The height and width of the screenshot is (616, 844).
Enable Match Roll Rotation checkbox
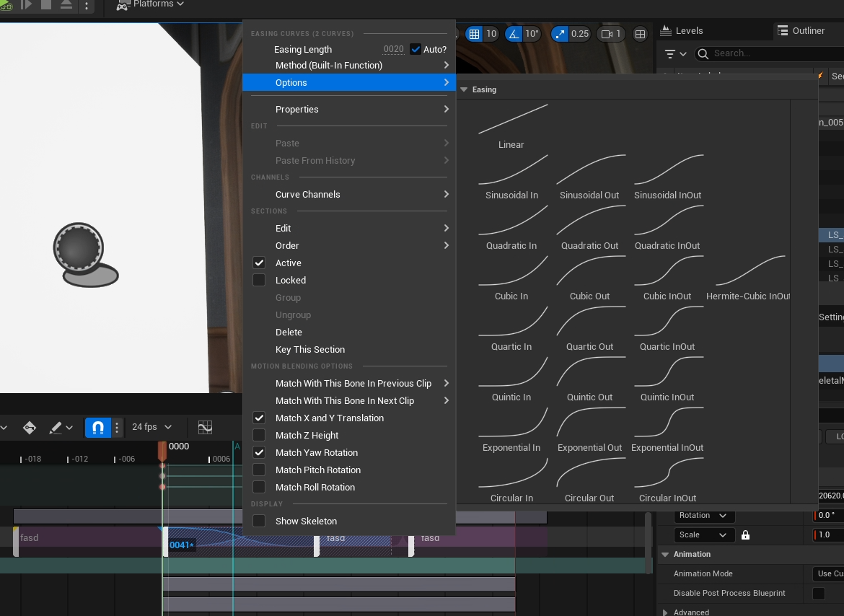coord(259,486)
